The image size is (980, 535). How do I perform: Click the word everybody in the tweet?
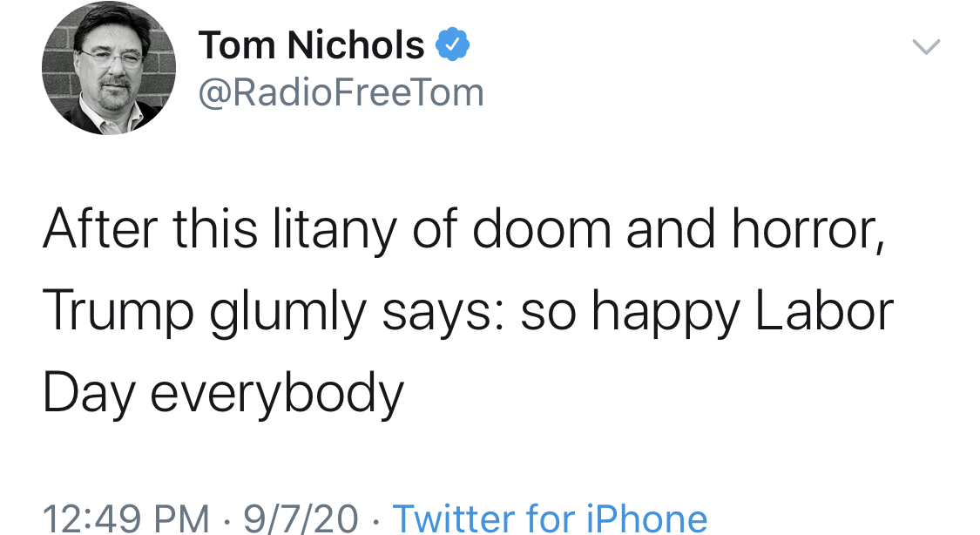(277, 395)
